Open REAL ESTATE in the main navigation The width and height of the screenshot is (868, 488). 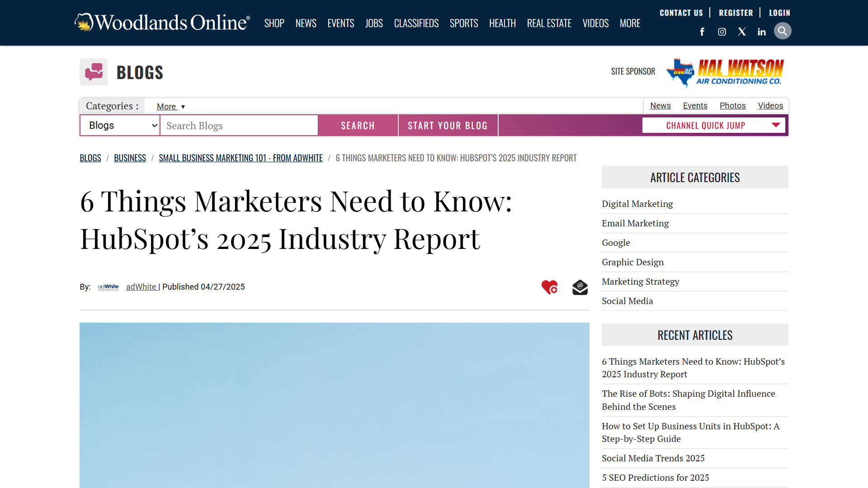coord(549,23)
